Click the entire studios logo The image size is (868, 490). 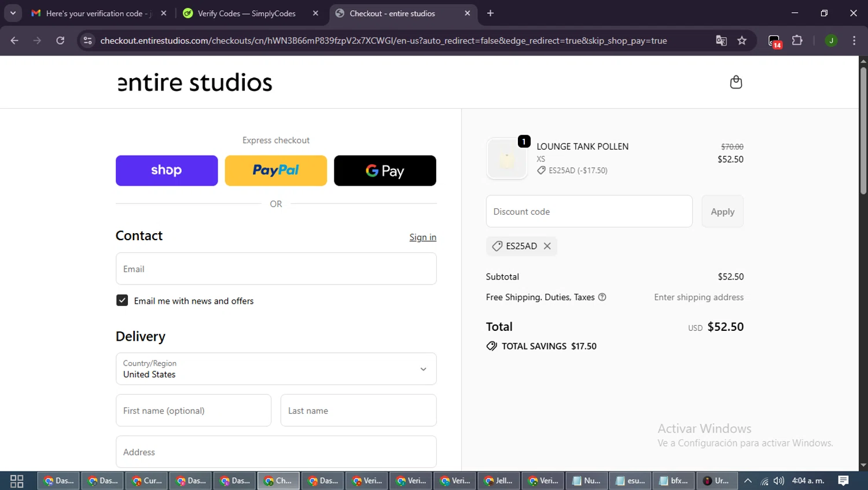coord(195,83)
